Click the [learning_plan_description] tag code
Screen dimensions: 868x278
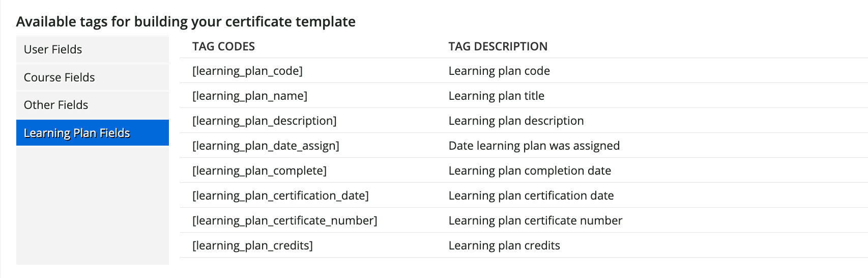[x=265, y=121]
